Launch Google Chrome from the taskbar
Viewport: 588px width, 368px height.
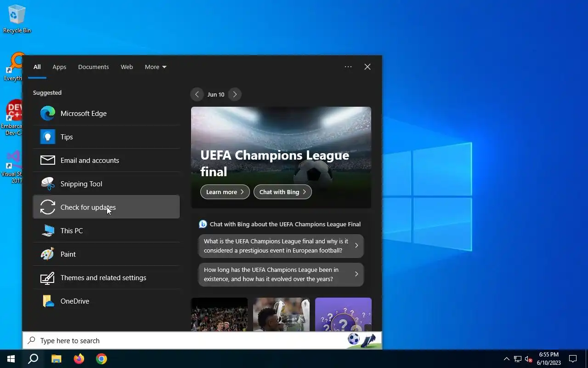pyautogui.click(x=102, y=359)
